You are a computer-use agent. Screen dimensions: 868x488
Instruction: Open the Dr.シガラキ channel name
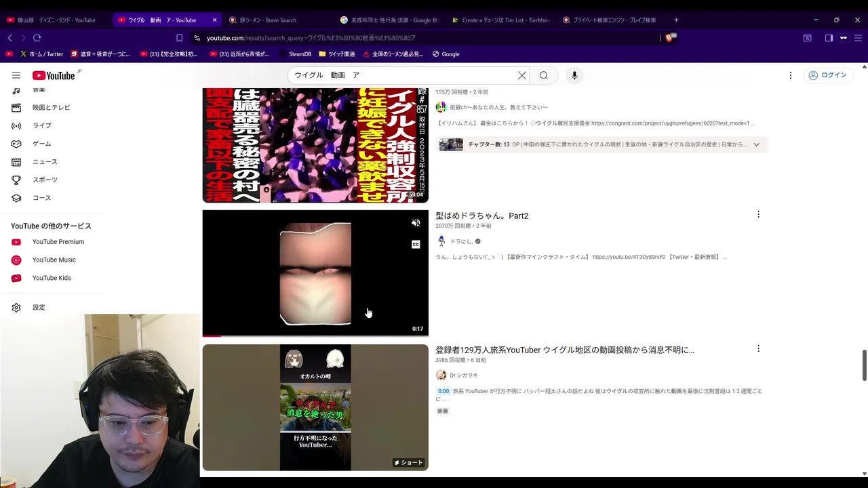pyautogui.click(x=464, y=375)
